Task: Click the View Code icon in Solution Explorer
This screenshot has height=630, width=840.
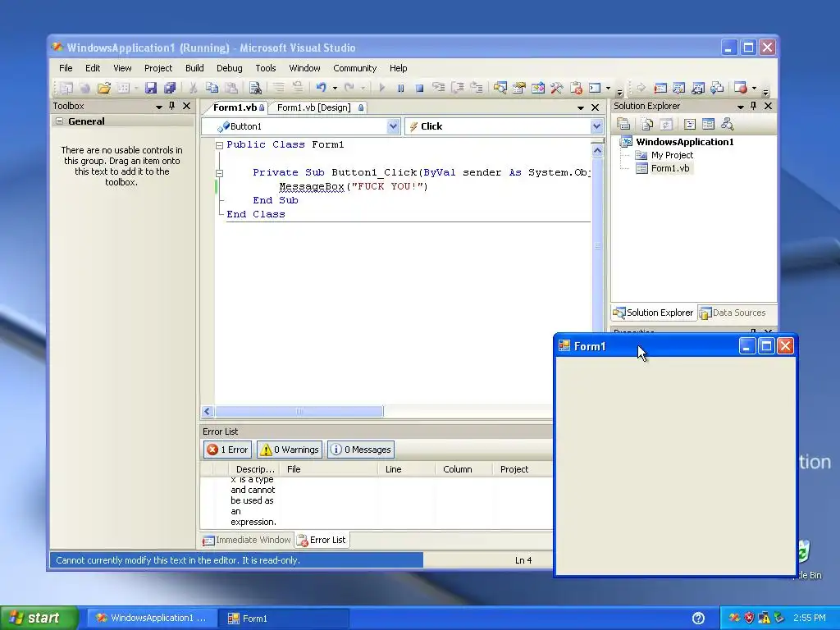Action: click(689, 125)
